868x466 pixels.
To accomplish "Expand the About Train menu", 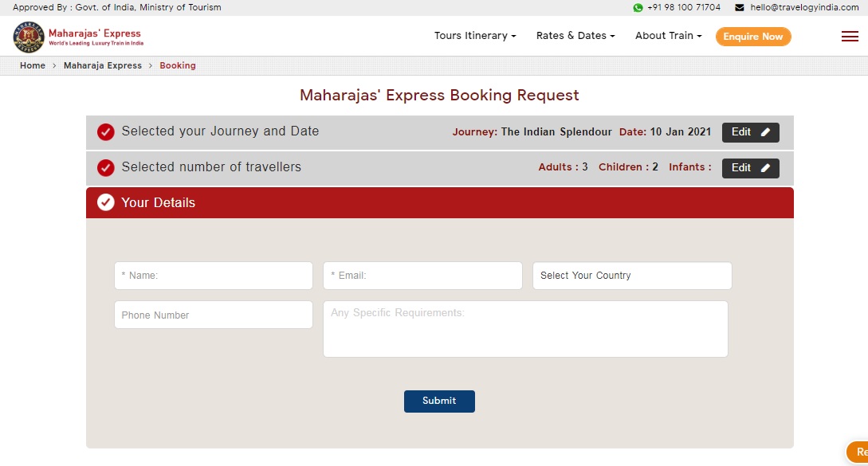I will 668,36.
